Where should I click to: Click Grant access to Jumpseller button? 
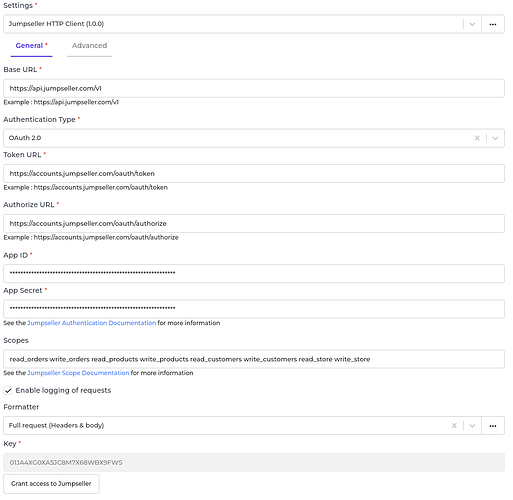(x=51, y=484)
